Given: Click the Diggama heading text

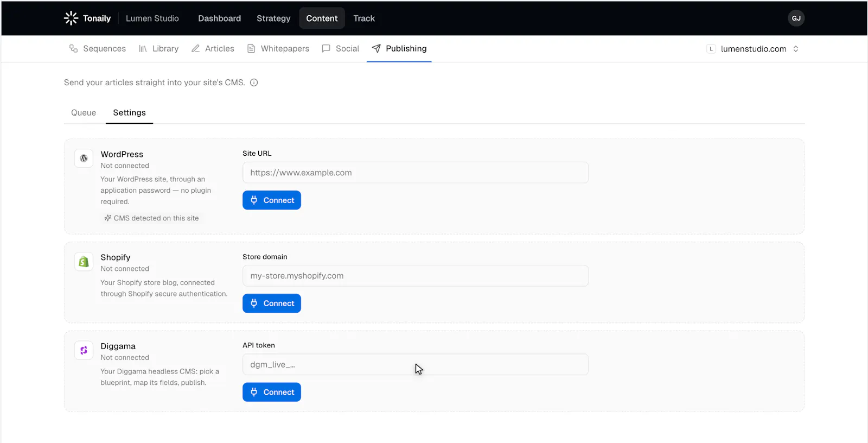Looking at the screenshot, I should 118,346.
